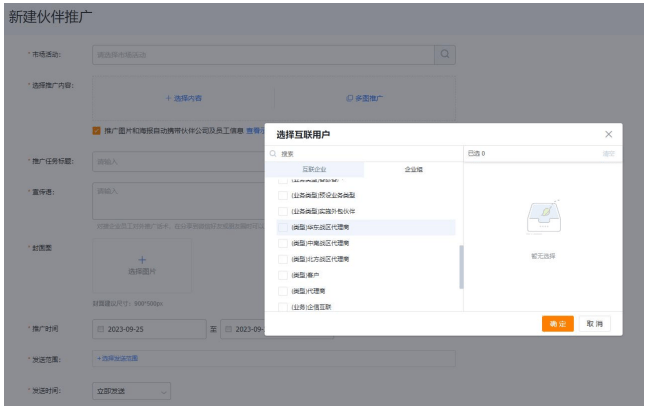
Task: Click the empty-state inbox illustration
Action: pos(543,218)
